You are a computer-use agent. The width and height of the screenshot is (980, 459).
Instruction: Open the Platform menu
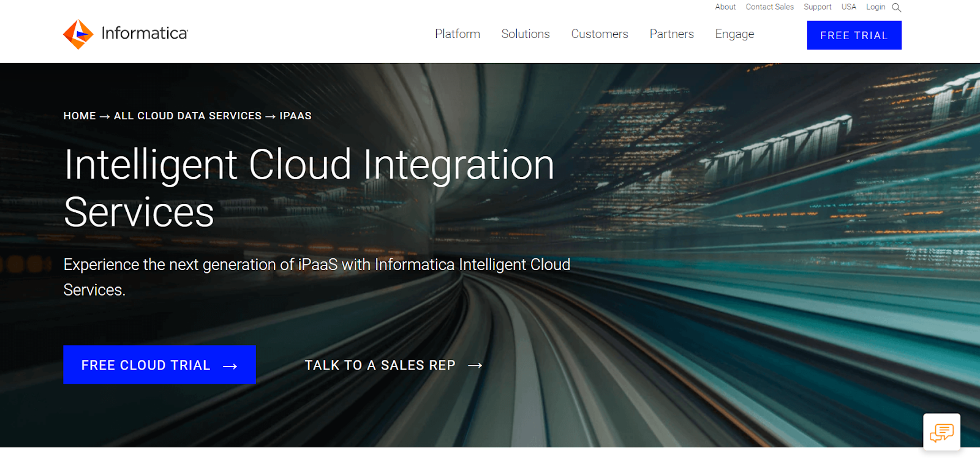[x=458, y=34]
